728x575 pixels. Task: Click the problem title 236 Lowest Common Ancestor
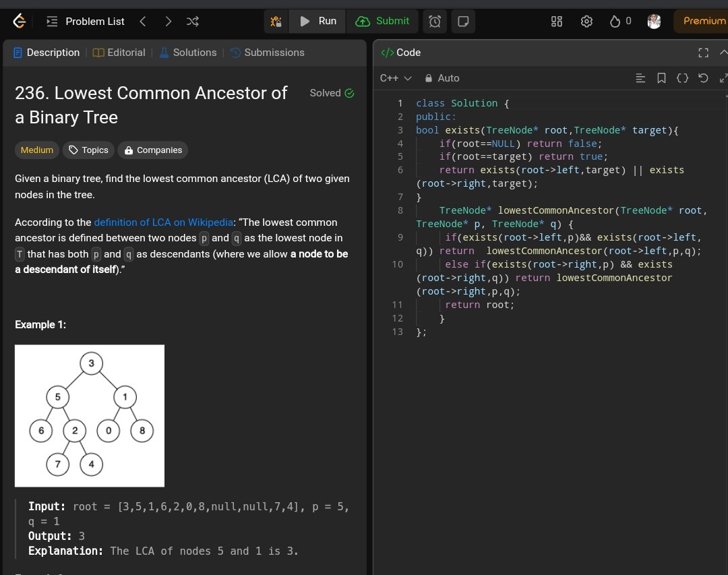(x=151, y=105)
